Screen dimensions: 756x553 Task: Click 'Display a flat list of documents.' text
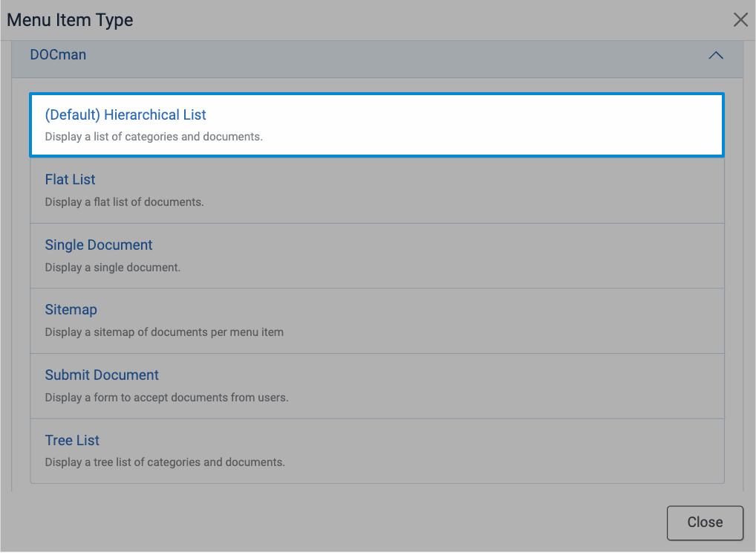(x=125, y=201)
